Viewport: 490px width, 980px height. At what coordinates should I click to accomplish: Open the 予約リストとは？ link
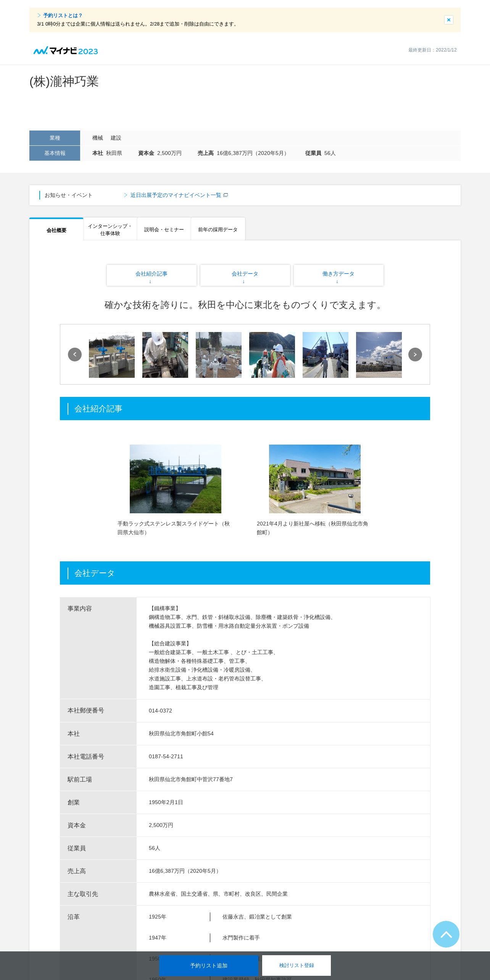(x=63, y=16)
